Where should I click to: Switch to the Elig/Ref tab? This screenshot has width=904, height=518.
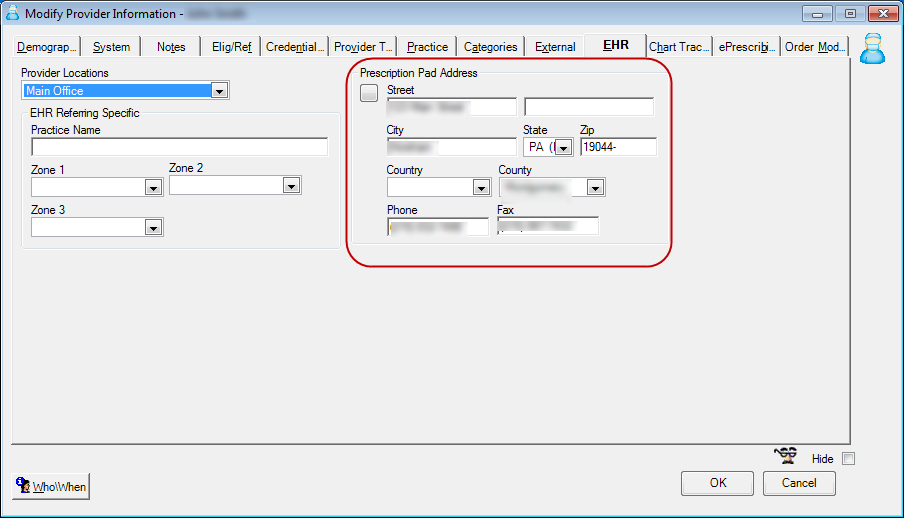[231, 47]
